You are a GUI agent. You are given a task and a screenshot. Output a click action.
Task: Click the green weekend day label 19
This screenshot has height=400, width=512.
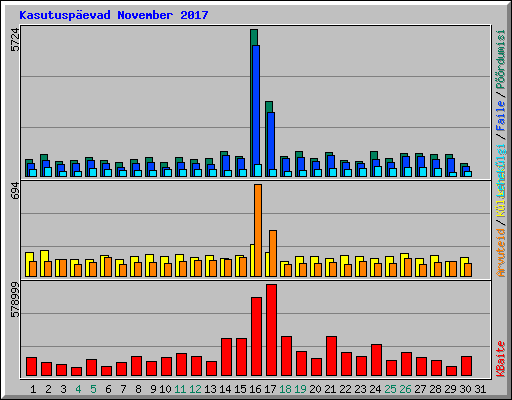pos(300,389)
